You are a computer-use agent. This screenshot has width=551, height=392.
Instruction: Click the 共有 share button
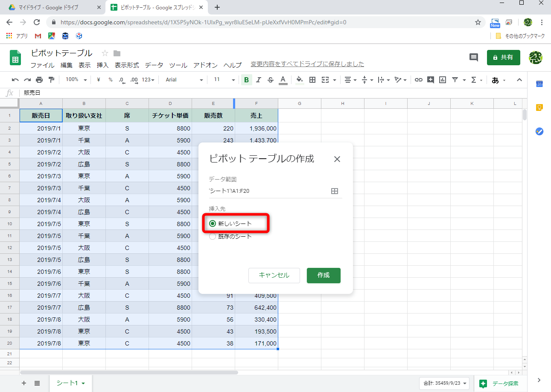tap(504, 57)
